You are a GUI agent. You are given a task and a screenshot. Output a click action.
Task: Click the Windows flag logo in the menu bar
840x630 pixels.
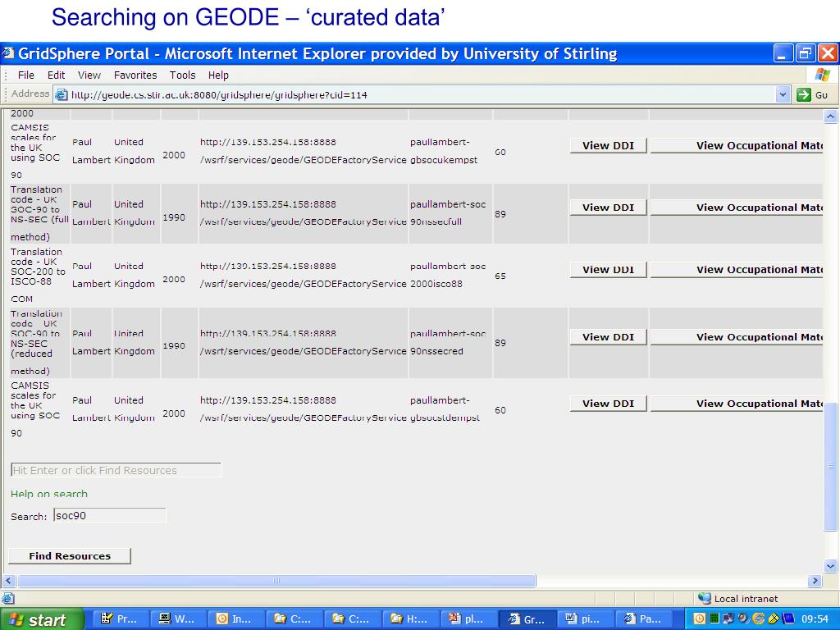click(822, 75)
